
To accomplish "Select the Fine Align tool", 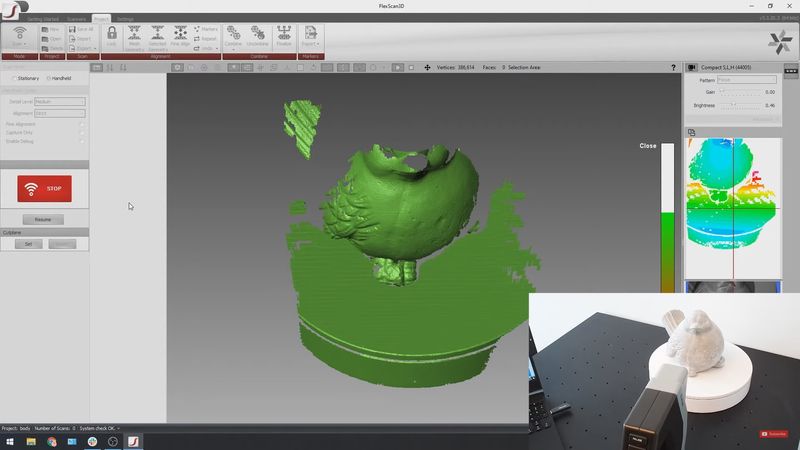I will pos(181,36).
